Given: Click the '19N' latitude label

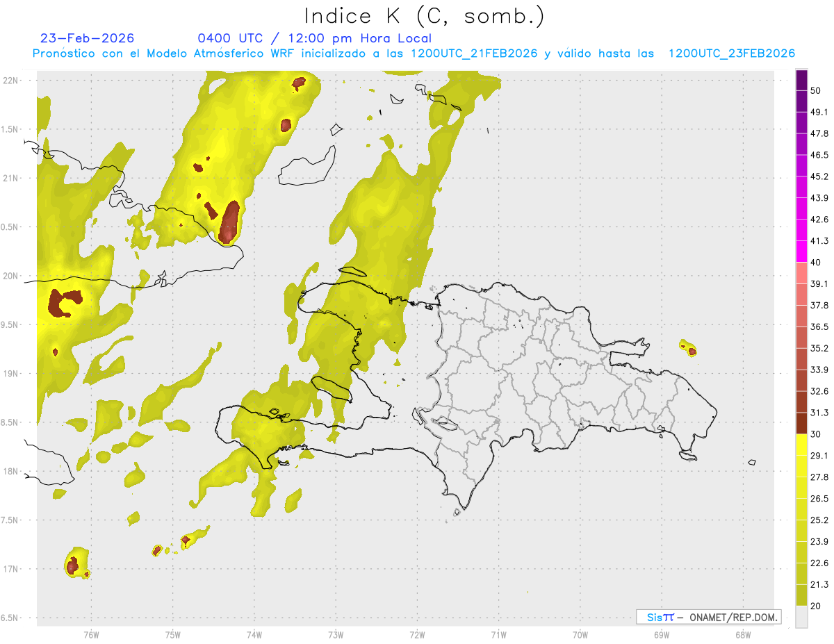Looking at the screenshot, I should pyautogui.click(x=10, y=373).
